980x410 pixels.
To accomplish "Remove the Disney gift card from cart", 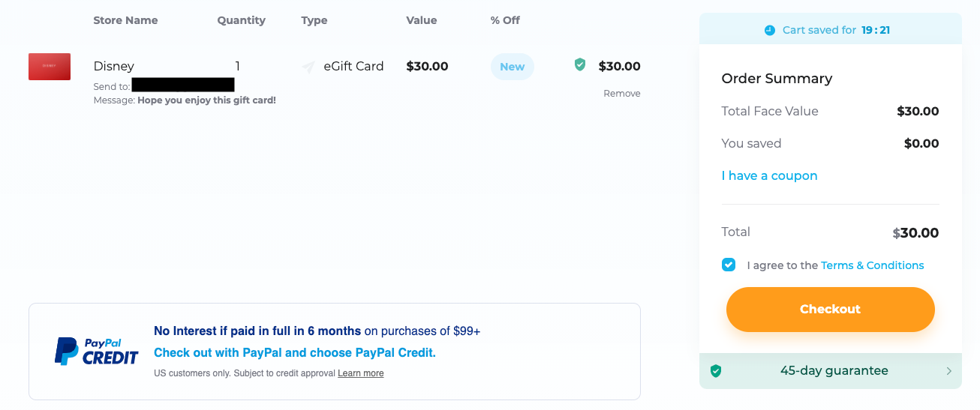I will click(621, 94).
